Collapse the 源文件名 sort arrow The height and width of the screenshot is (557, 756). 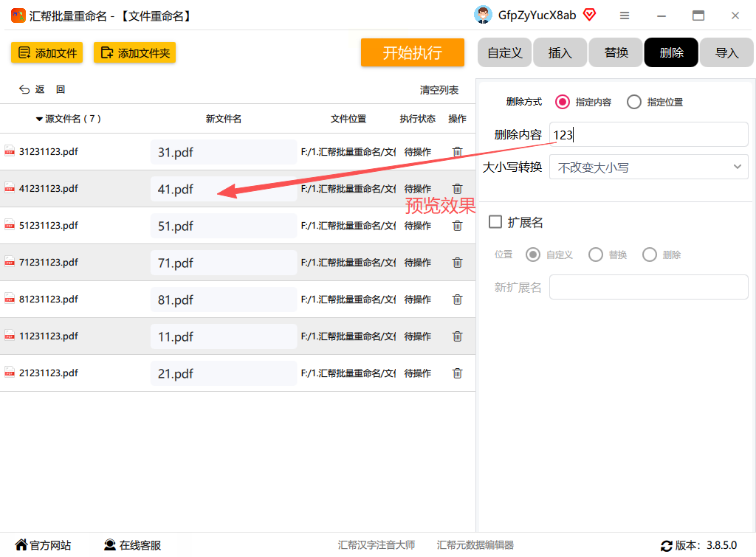click(39, 119)
